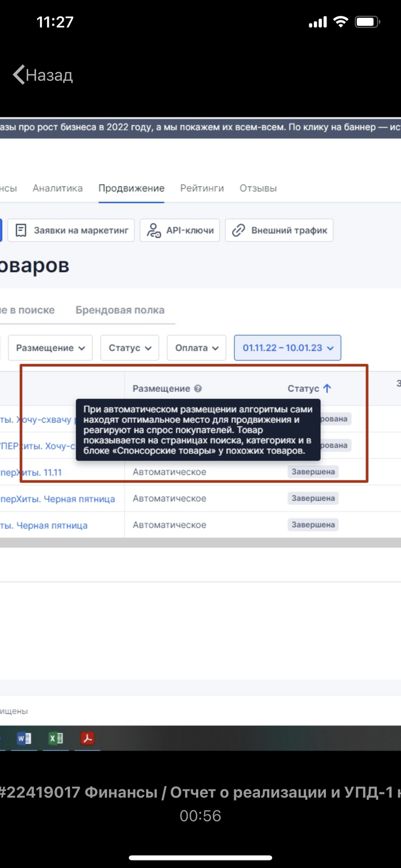Switch to the Брендовая полка tab
This screenshot has height=868, width=401.
(120, 310)
